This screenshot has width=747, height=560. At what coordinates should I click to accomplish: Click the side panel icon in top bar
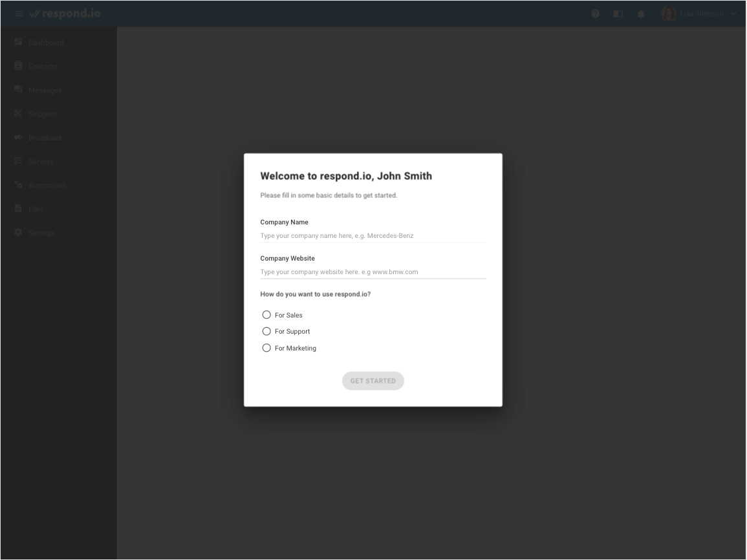[618, 14]
